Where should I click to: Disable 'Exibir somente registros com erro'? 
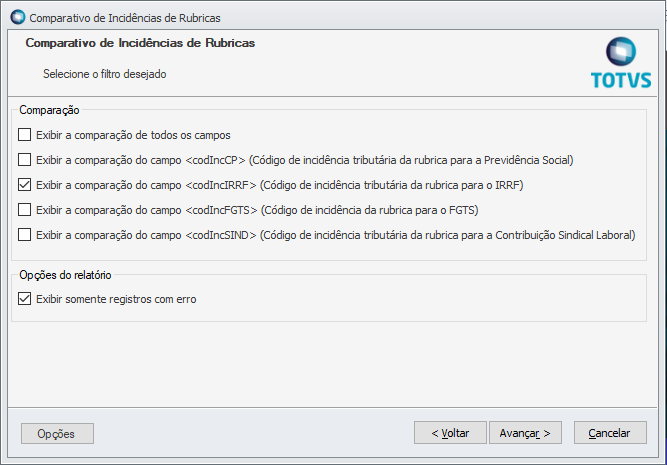(x=25, y=298)
